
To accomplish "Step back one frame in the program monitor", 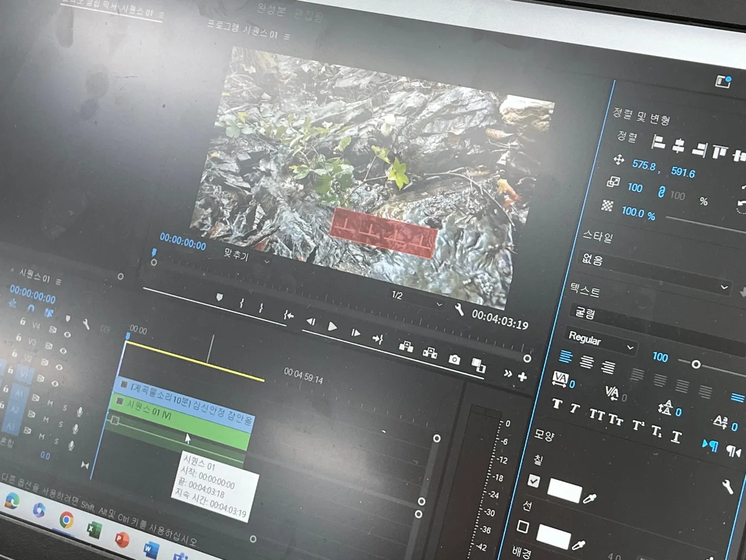I will click(311, 321).
